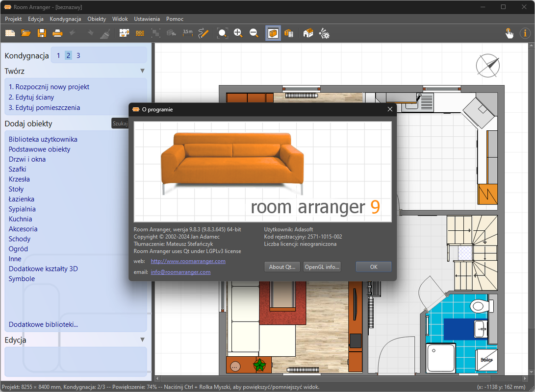The height and width of the screenshot is (392, 535).
Task: Collapse the Twórz section arrow
Action: click(142, 71)
